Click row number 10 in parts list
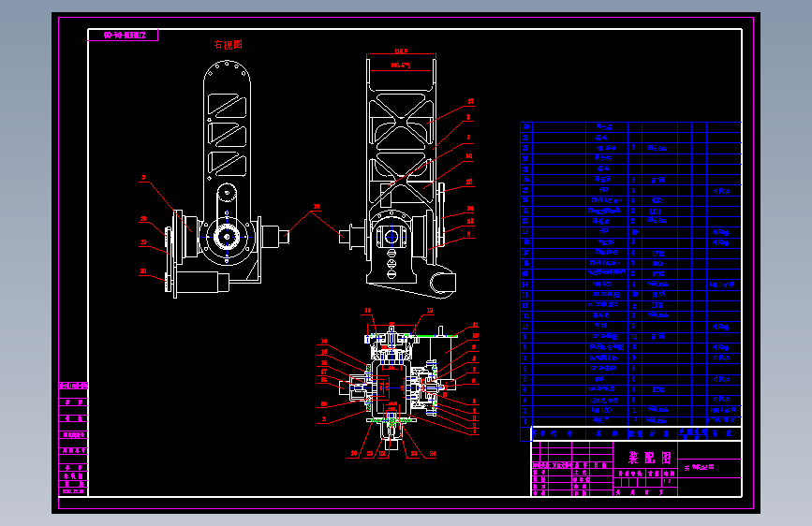 point(526,327)
